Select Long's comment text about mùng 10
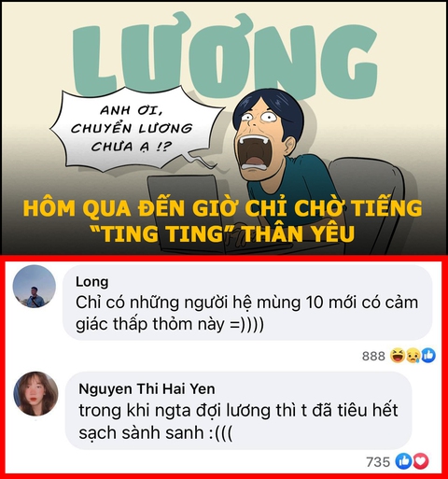The image size is (448, 479). click(x=247, y=314)
